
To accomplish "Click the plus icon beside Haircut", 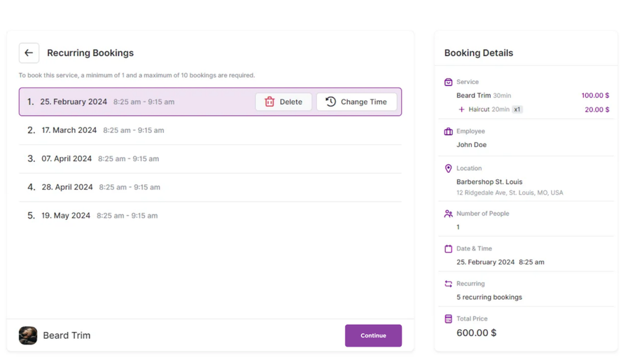I will pyautogui.click(x=461, y=109).
